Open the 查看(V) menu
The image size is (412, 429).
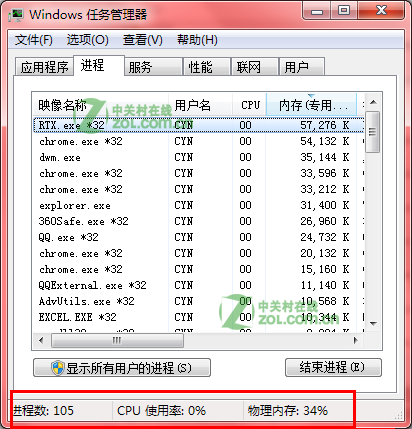pyautogui.click(x=143, y=40)
